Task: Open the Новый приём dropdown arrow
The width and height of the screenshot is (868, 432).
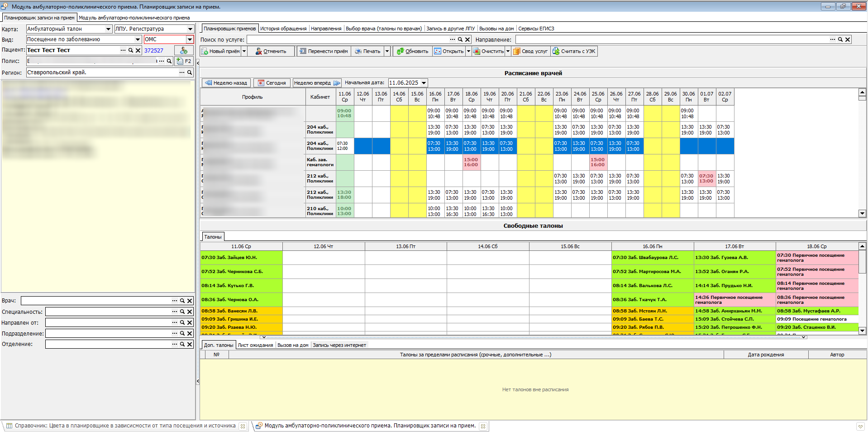Action: 244,51
